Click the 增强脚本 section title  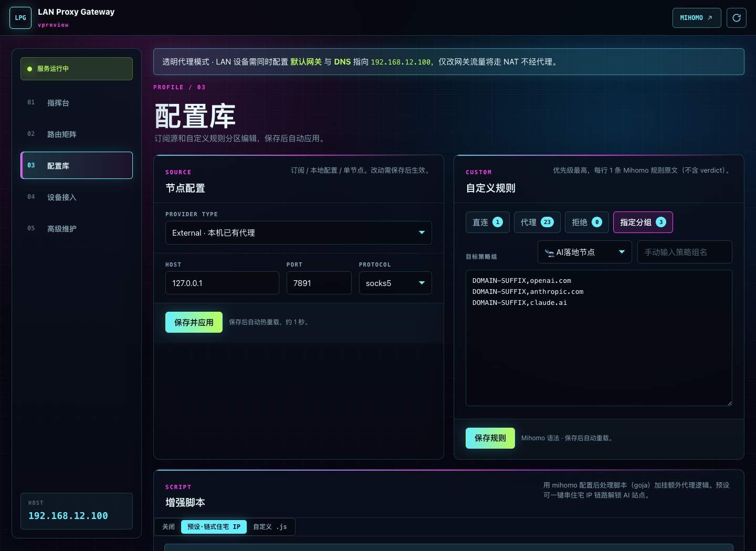(185, 502)
